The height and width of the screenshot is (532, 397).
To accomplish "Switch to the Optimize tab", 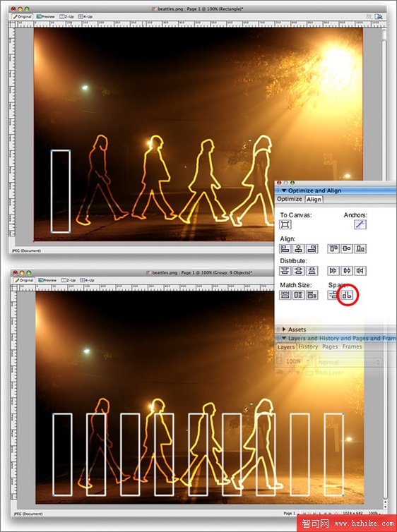I will click(x=290, y=199).
